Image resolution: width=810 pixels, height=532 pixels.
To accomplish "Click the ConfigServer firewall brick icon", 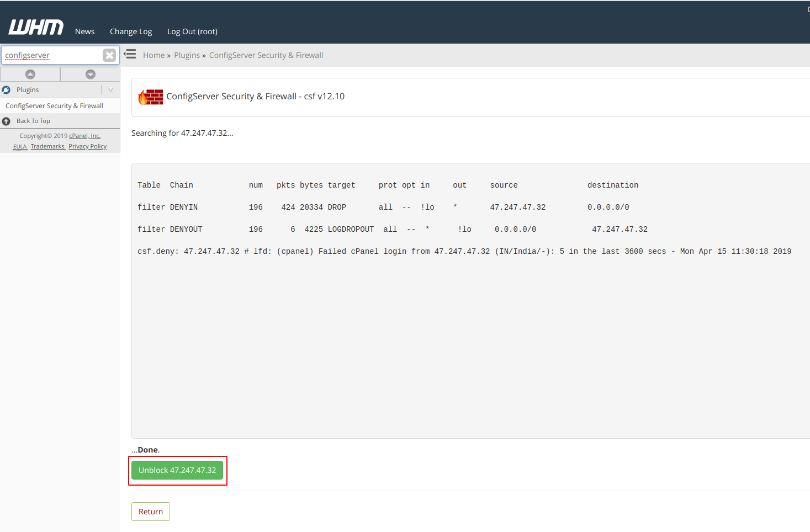I will coord(150,95).
